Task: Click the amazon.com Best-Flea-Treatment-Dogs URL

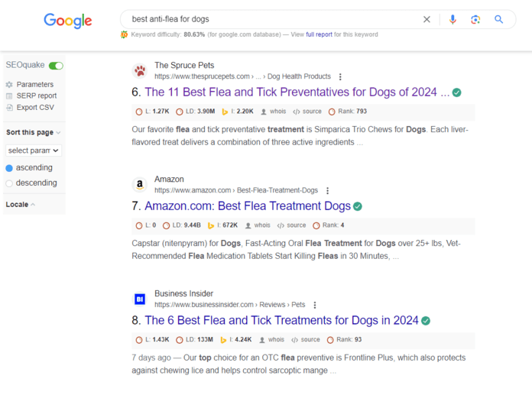Action: [236, 190]
